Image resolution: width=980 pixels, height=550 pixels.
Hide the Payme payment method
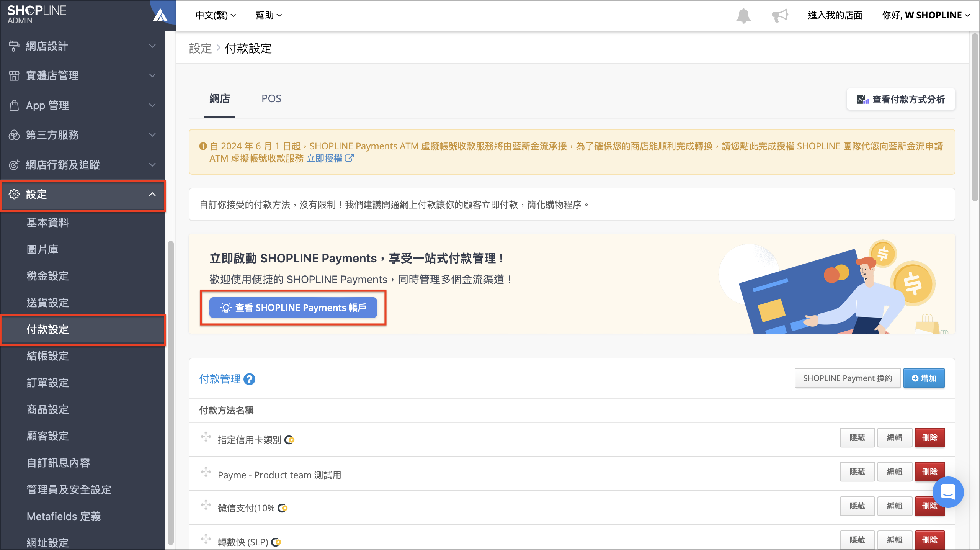[857, 472]
